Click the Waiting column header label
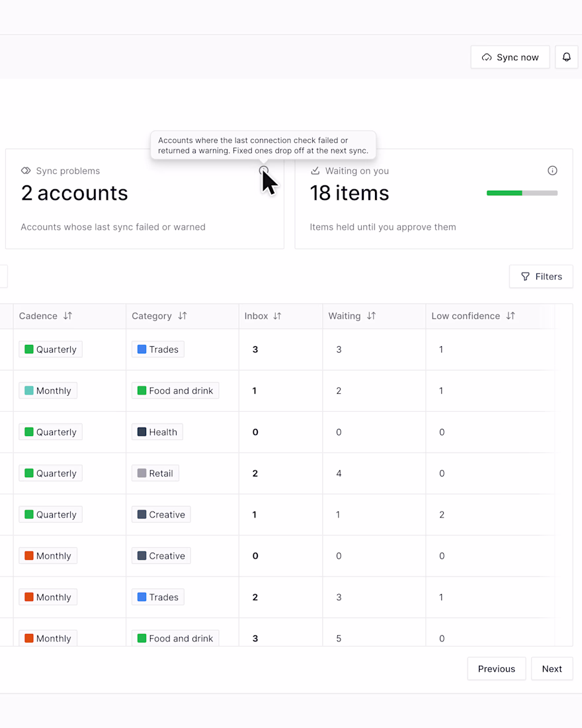 [345, 316]
